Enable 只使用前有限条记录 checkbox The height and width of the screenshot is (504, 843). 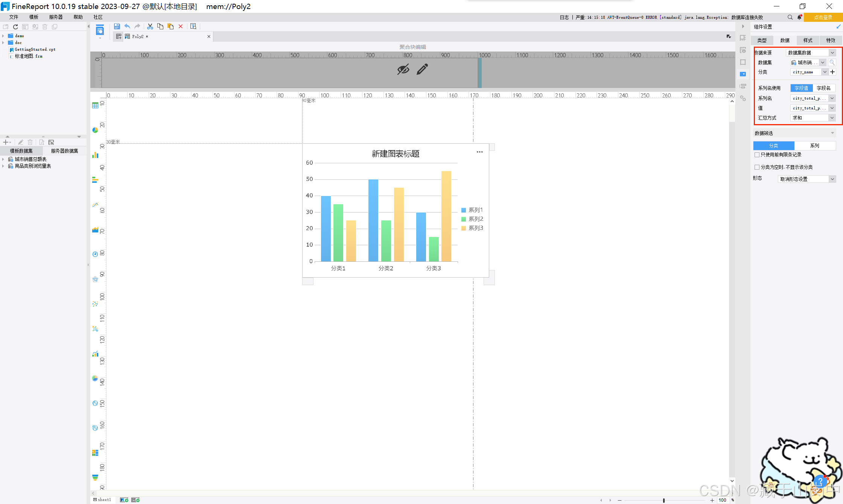[757, 155]
